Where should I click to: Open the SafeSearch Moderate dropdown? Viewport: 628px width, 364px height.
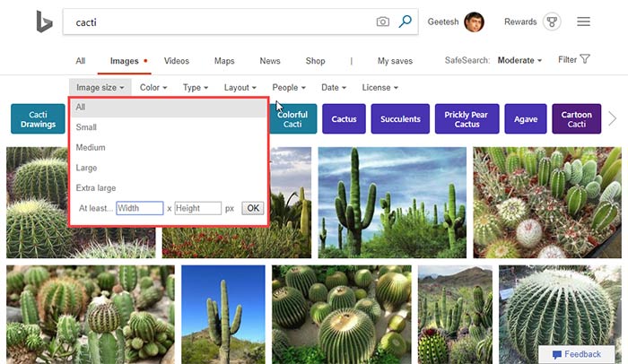click(x=519, y=61)
